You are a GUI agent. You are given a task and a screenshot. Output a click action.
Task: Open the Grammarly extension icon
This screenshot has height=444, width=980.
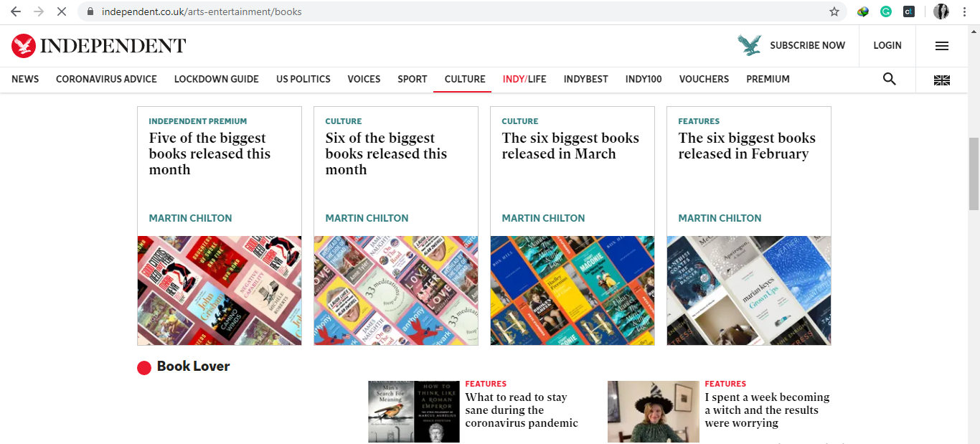(x=886, y=11)
